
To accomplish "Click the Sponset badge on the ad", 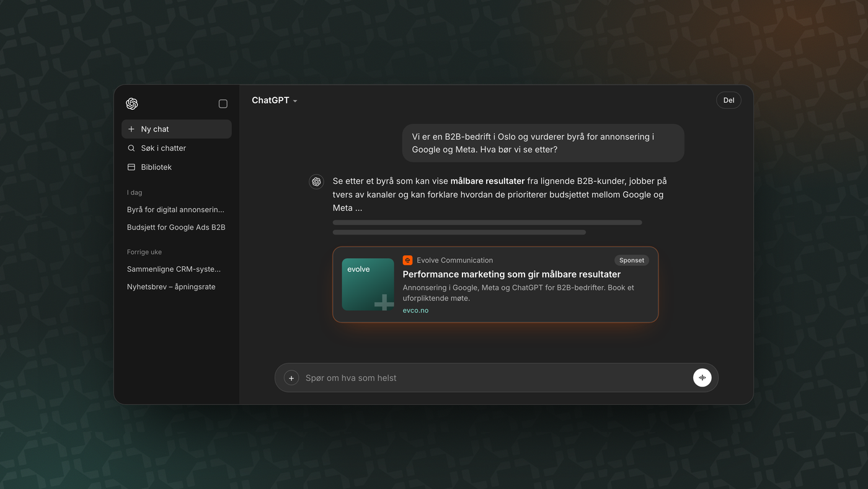I will click(632, 260).
